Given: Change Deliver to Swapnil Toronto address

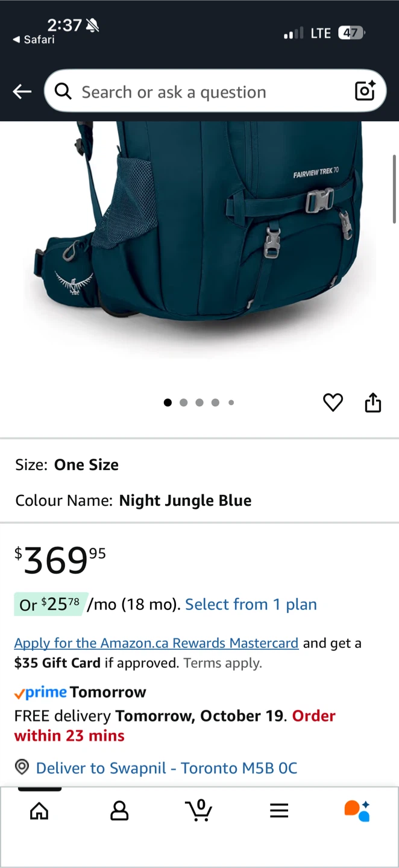Looking at the screenshot, I should pyautogui.click(x=167, y=768).
